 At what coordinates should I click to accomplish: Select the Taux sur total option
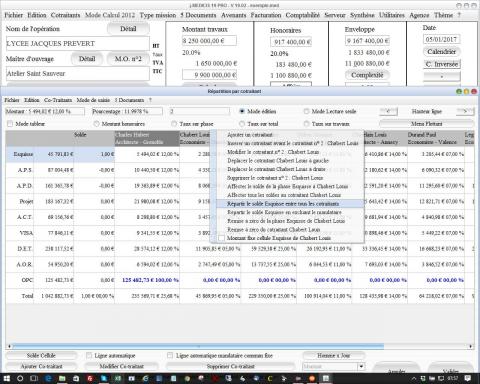(x=242, y=124)
